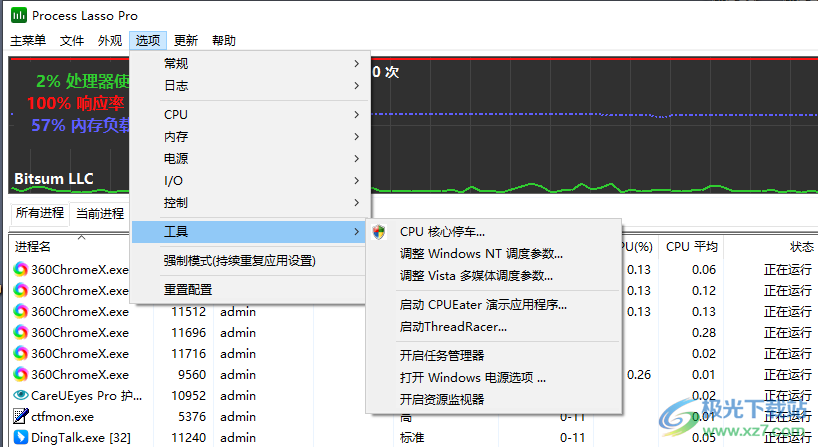Click the CPU 平均 value 0.28
The height and width of the screenshot is (447, 818).
click(x=704, y=332)
